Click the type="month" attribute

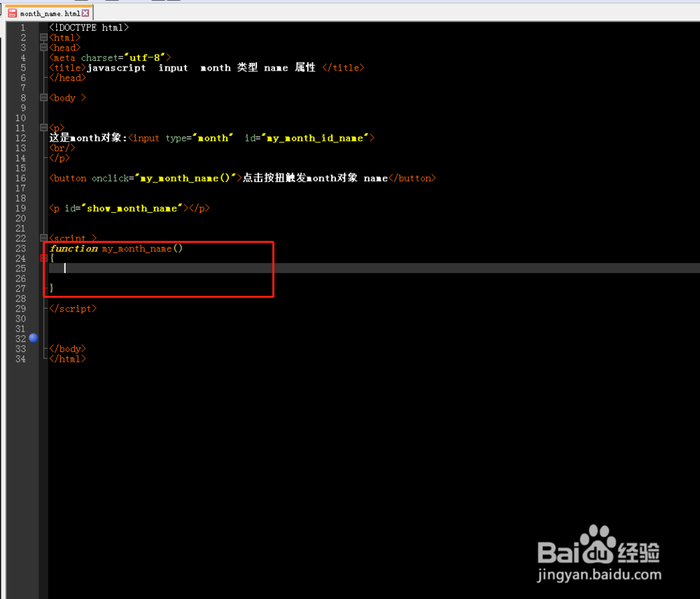point(199,138)
